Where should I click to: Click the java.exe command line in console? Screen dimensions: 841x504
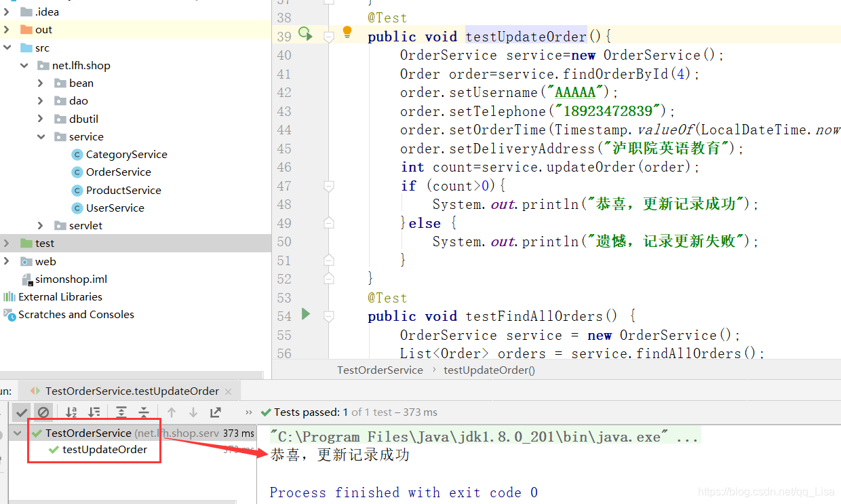point(484,437)
